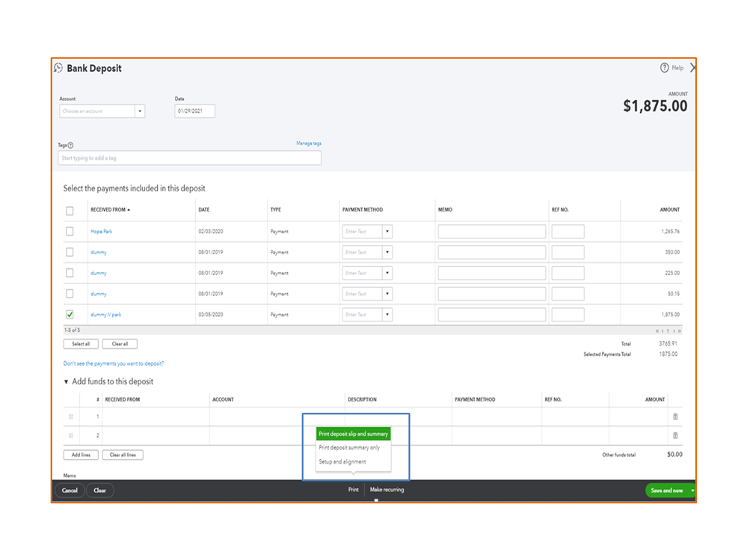This screenshot has width=747, height=560.
Task: Click the Memo field for dummy:V park
Action: point(492,315)
